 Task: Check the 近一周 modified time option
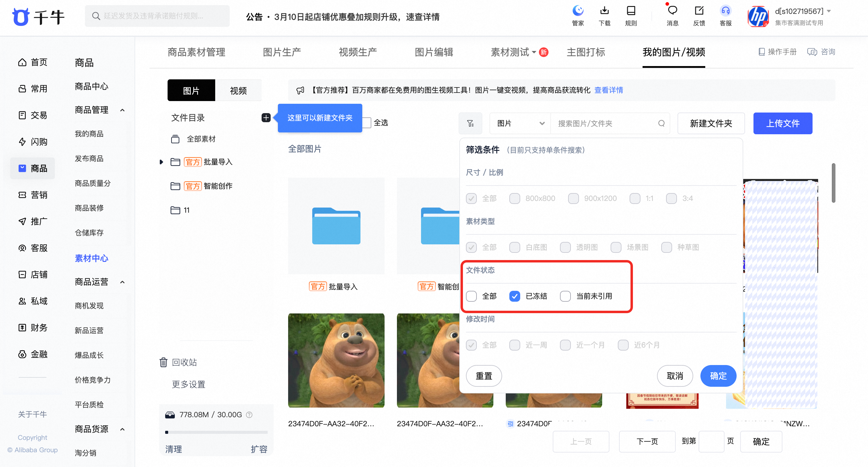coord(514,345)
